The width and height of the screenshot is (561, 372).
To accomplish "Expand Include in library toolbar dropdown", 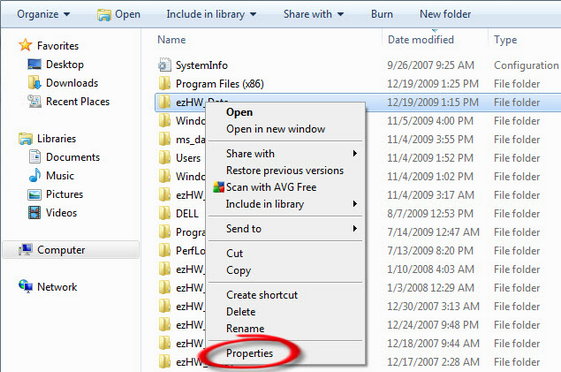I will pyautogui.click(x=211, y=14).
